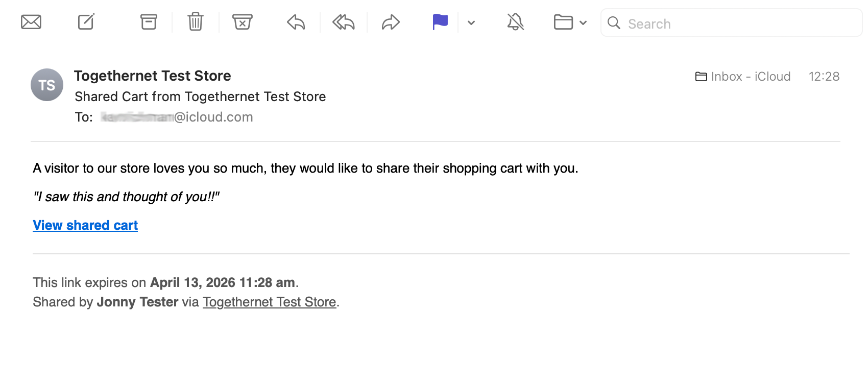Expand the Move to folder chevron
Screen dimensions: 868x382
583,23
